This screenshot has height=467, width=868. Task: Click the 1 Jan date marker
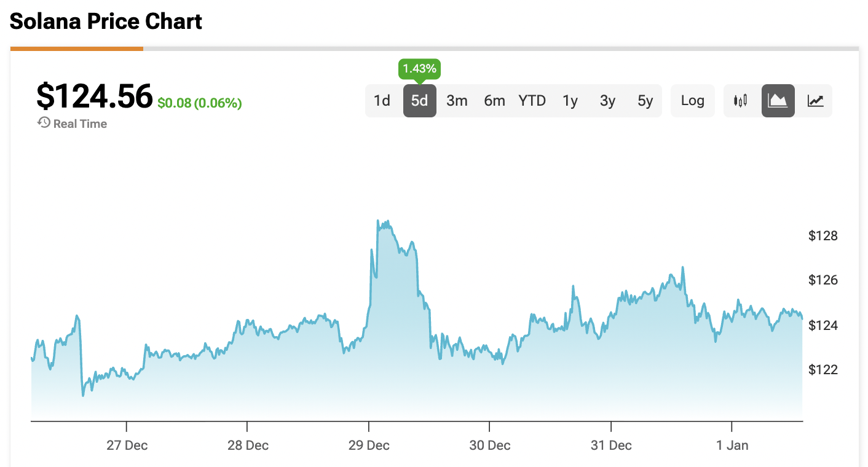click(732, 445)
